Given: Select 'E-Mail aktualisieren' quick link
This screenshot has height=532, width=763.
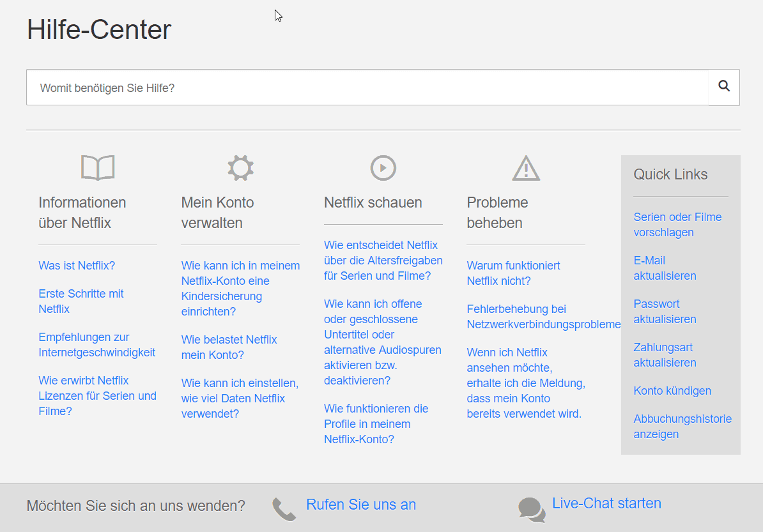Looking at the screenshot, I should 665,268.
